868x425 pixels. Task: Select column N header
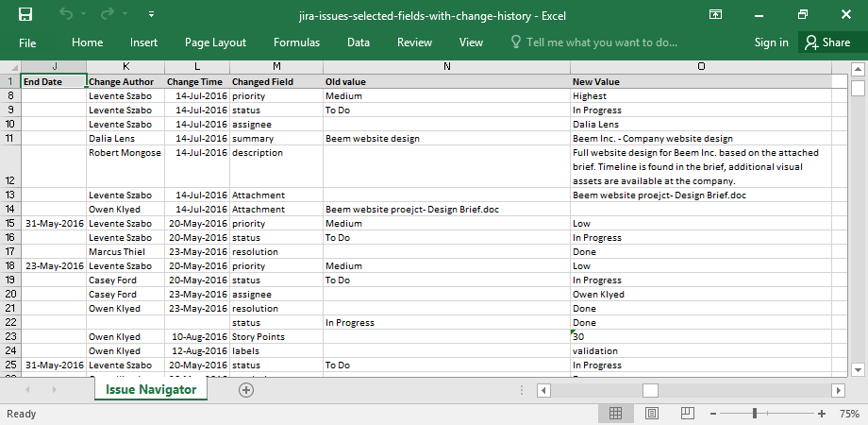coord(447,66)
